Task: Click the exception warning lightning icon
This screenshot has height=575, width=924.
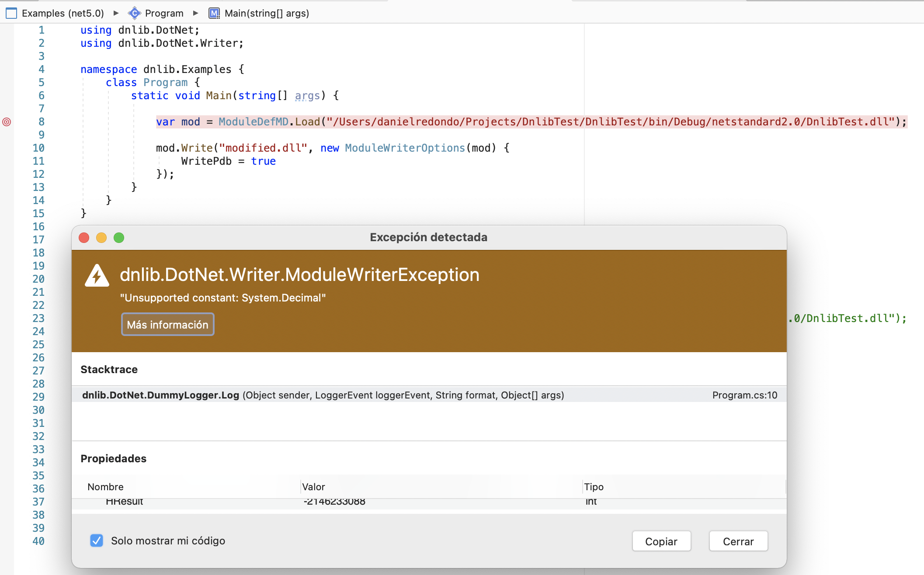Action: click(97, 276)
